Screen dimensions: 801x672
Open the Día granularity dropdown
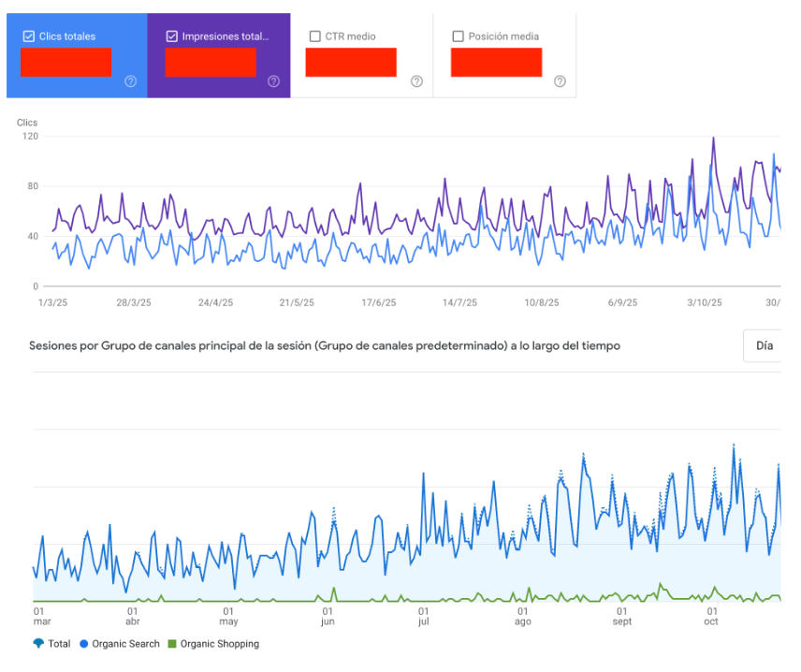[x=764, y=345]
